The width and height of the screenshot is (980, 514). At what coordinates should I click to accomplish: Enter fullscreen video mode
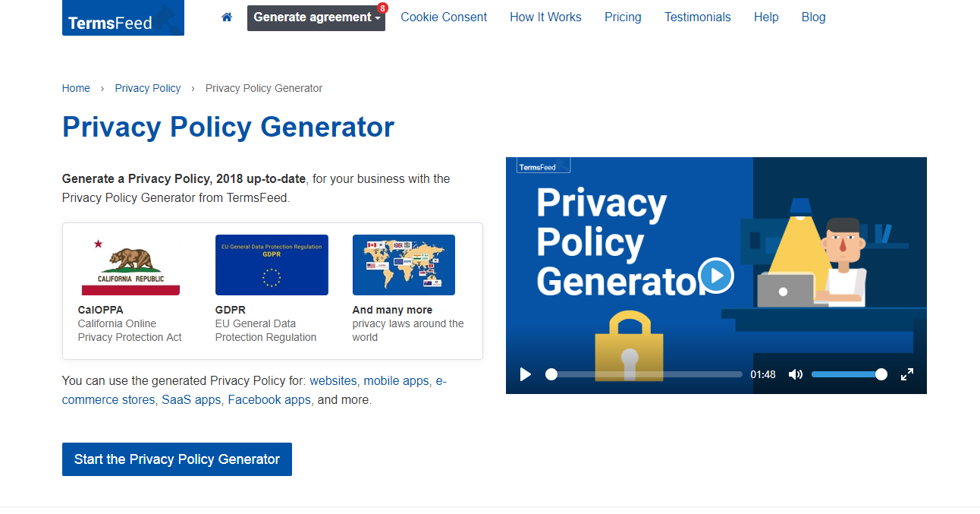[906, 374]
